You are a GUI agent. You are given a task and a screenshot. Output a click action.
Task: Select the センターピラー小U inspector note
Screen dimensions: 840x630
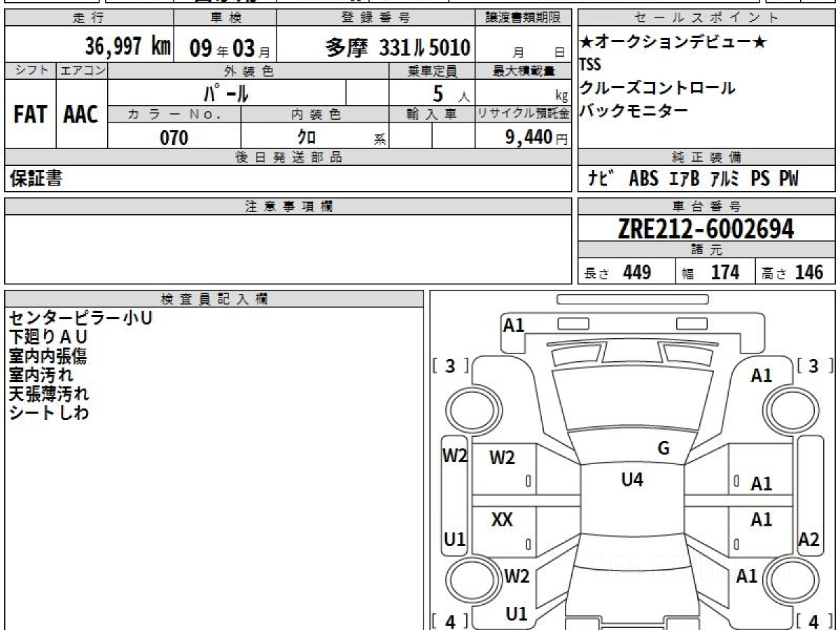80,318
